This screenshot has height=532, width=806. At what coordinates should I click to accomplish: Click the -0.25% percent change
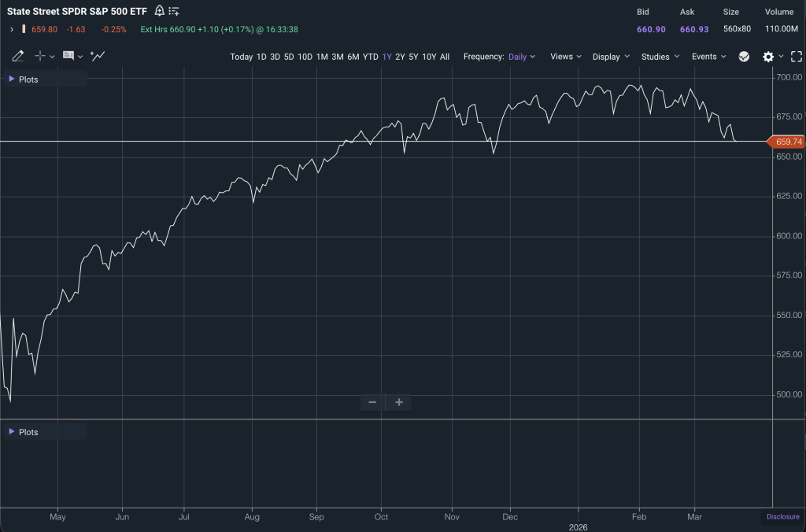[x=113, y=29]
